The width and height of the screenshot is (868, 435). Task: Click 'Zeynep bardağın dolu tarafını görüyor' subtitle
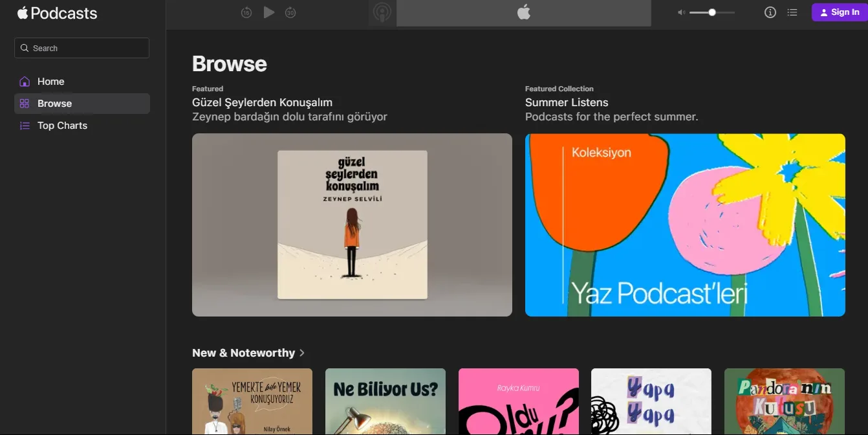point(290,117)
